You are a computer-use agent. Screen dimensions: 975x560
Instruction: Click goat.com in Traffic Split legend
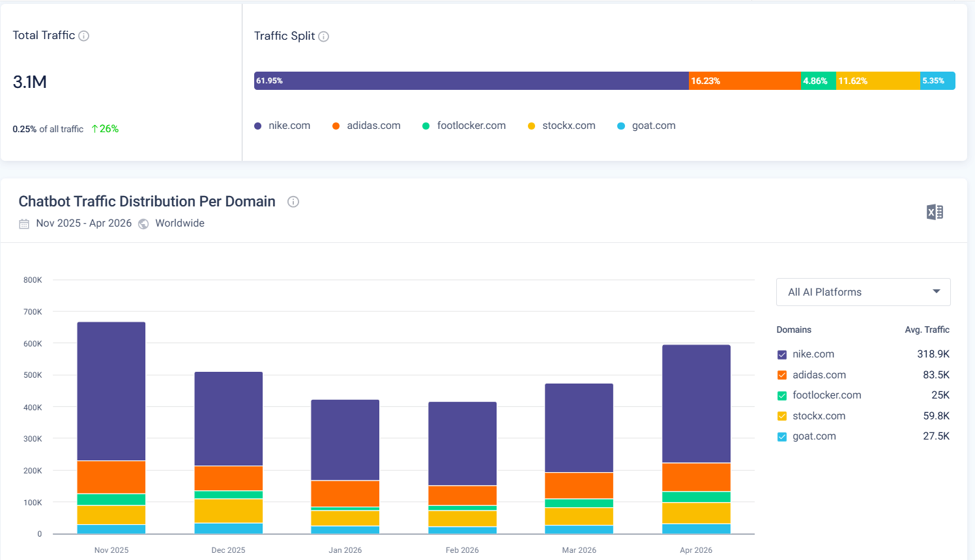point(647,126)
